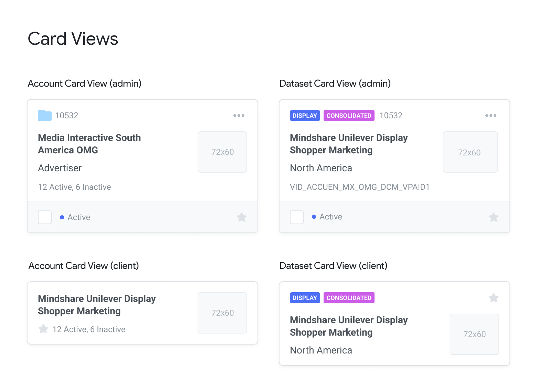This screenshot has width=537, height=392.
Task: Open the three-dot menu on admin dataset card
Action: [x=491, y=116]
